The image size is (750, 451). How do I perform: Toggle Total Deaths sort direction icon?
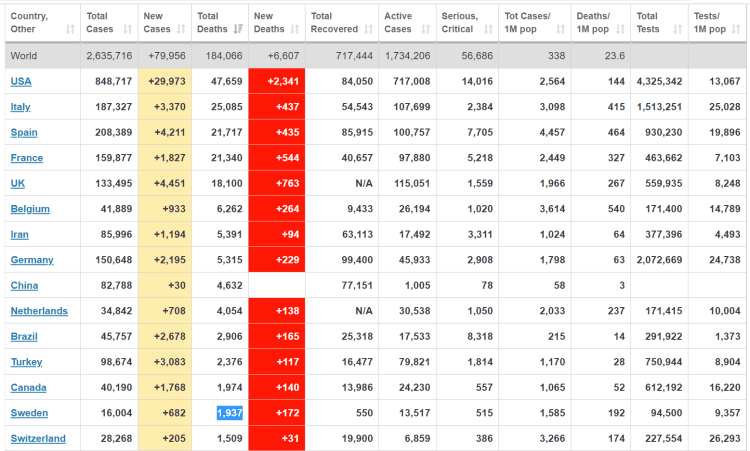pos(236,30)
